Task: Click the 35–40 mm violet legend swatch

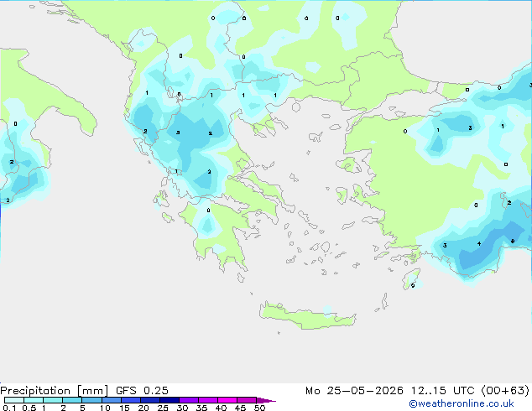Action: pos(208,400)
